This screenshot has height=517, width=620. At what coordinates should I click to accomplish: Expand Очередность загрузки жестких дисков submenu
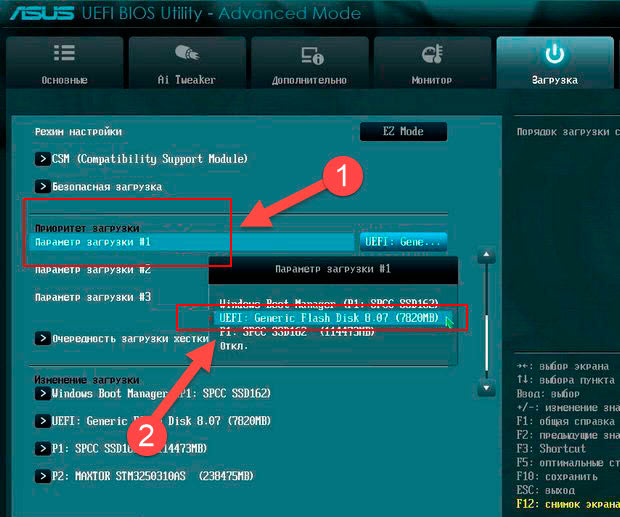coord(120,338)
